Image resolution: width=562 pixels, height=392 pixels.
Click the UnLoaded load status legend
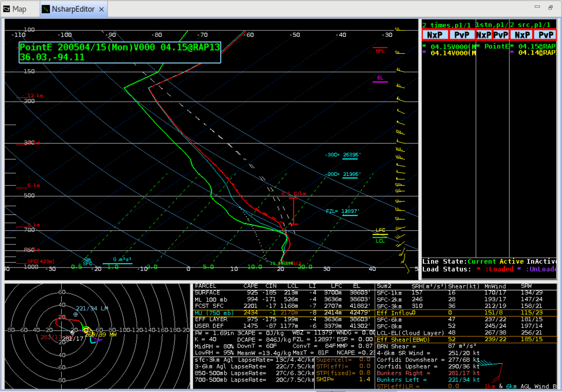coord(537,269)
